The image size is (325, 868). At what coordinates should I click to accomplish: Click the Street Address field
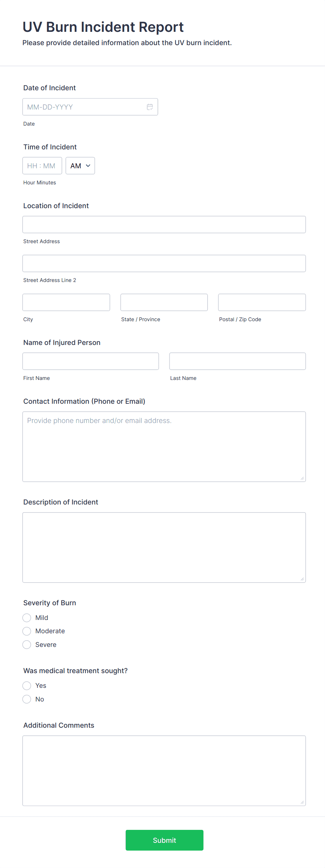(164, 224)
